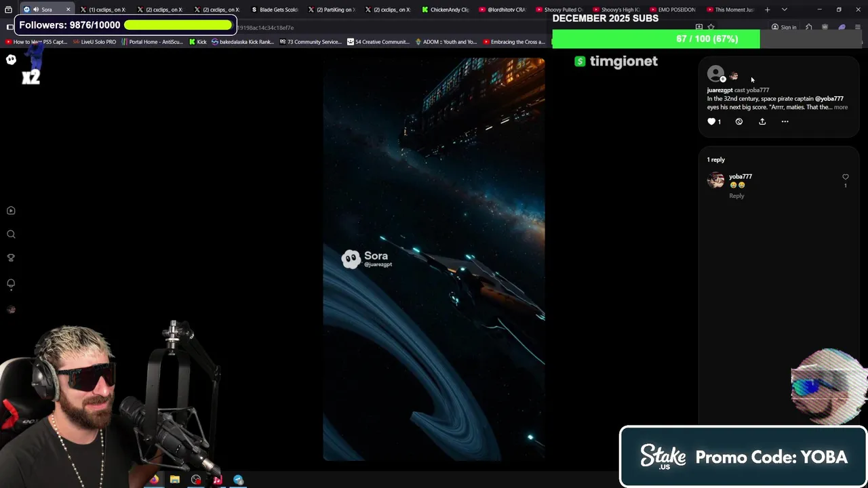Open the Kick bookmark
Viewport: 868px width, 488px height.
[x=197, y=42]
